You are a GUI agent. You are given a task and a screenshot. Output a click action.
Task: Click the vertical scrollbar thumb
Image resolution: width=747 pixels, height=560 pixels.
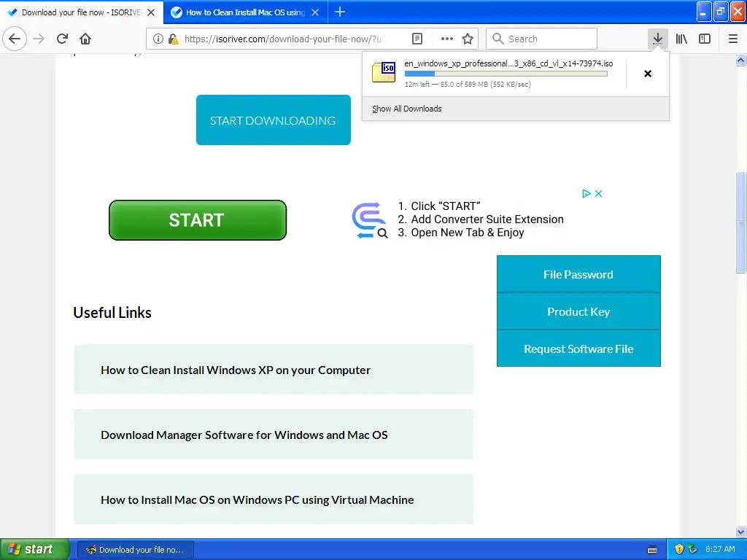[740, 223]
